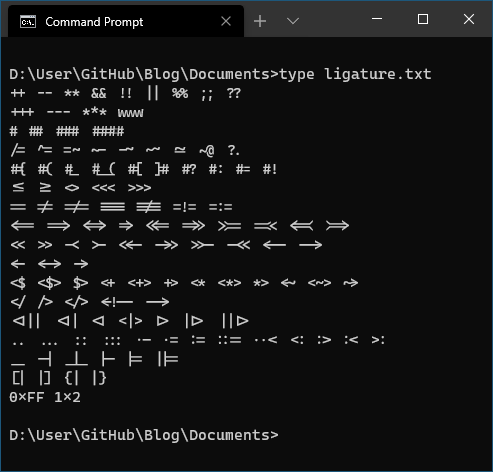Viewport: 493px width, 472px height.
Task: Click the Command Prompt tab icon
Action: (x=28, y=22)
